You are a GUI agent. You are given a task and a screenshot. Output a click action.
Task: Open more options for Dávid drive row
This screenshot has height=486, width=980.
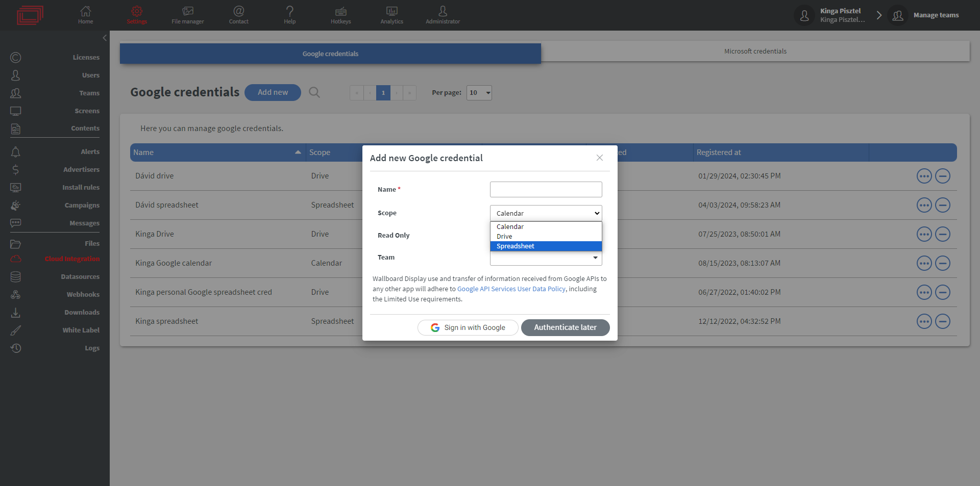[924, 176]
